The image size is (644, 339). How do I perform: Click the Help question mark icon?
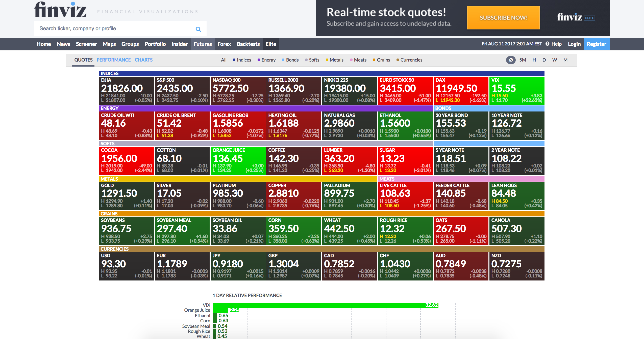tap(547, 44)
